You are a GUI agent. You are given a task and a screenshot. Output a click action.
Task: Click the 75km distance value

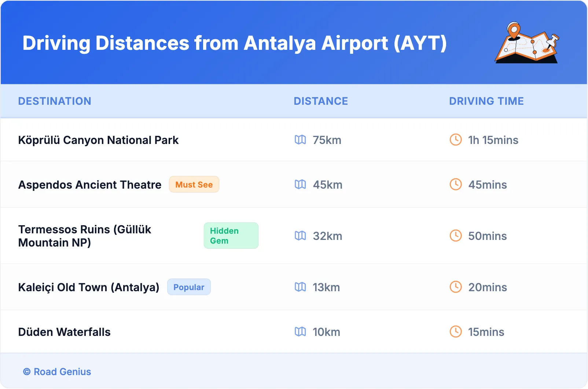click(x=327, y=140)
